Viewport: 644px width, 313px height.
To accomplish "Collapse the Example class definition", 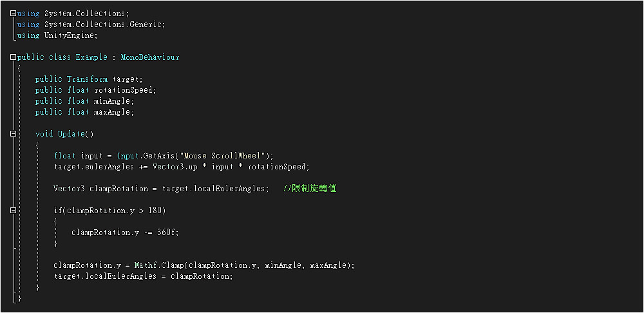I will [13, 57].
